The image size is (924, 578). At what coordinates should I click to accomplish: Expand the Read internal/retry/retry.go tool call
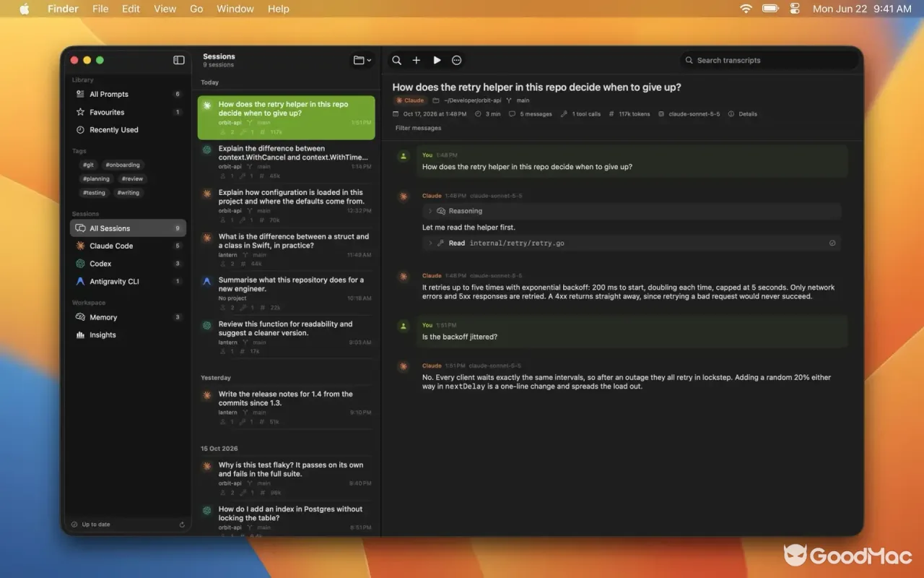click(x=632, y=243)
